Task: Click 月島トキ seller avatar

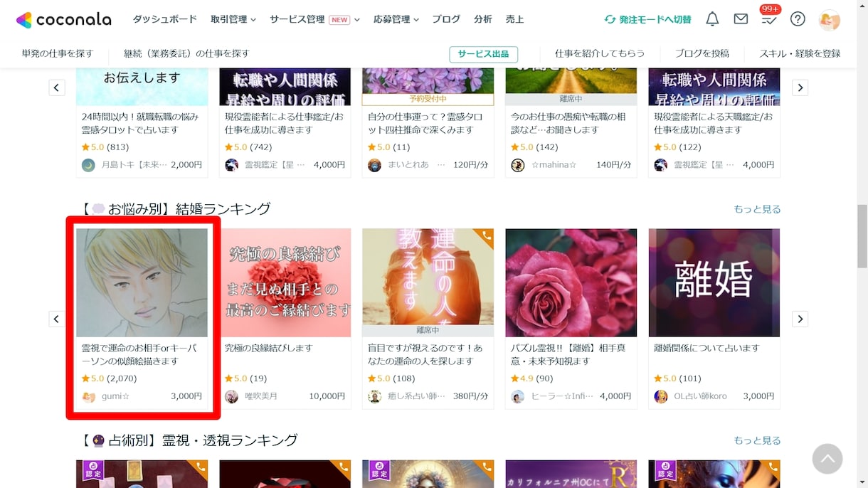Action: click(x=89, y=165)
